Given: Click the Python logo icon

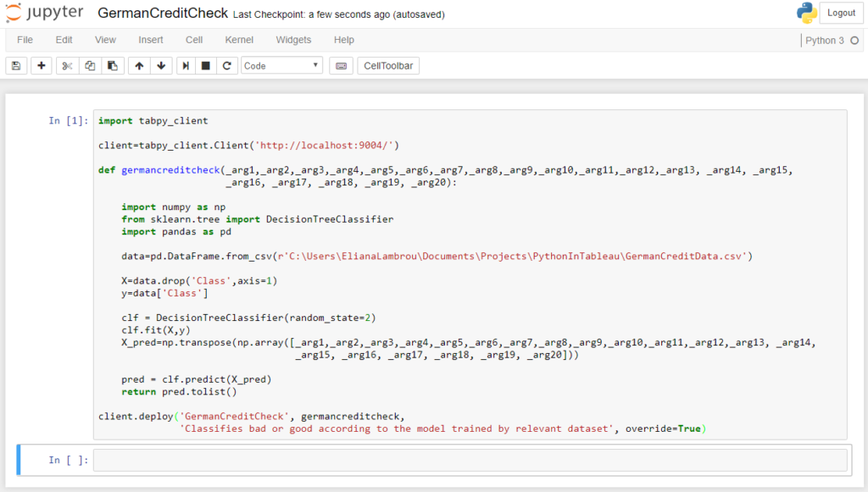Looking at the screenshot, I should (x=807, y=13).
